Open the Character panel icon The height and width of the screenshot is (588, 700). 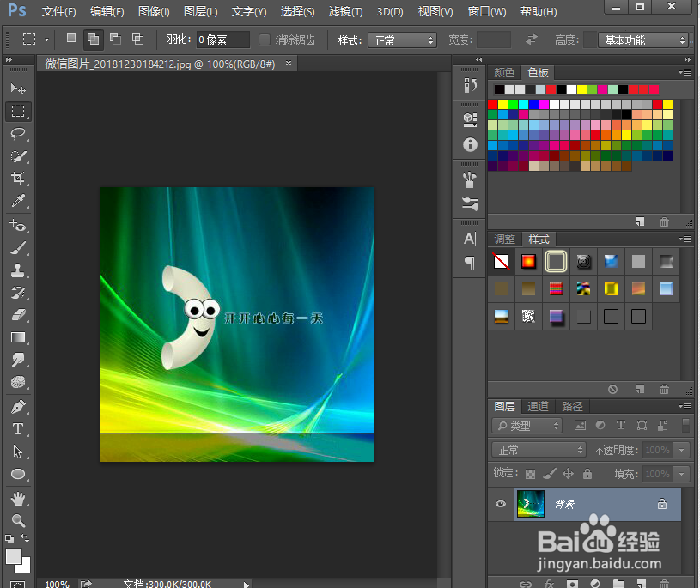point(470,239)
